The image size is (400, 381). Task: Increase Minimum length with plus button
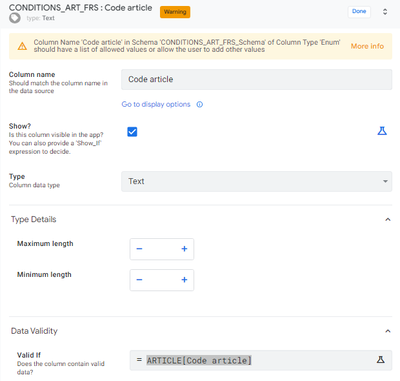pyautogui.click(x=184, y=280)
